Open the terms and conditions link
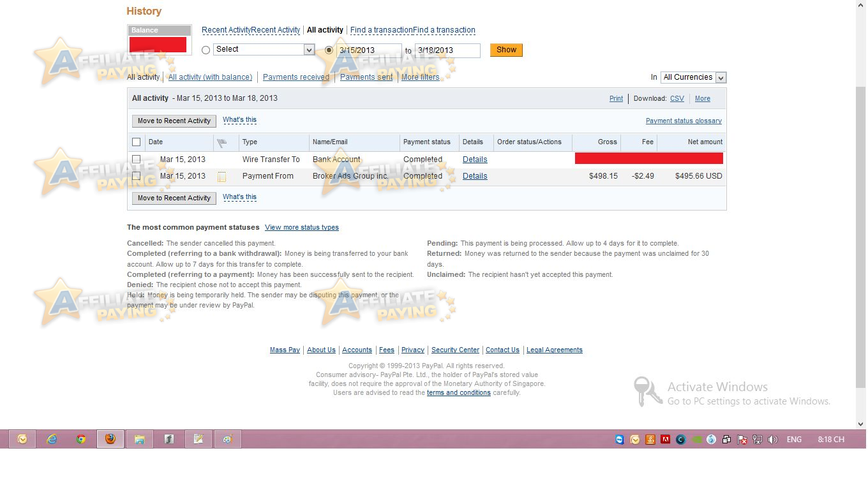The image size is (868, 490). tap(458, 393)
